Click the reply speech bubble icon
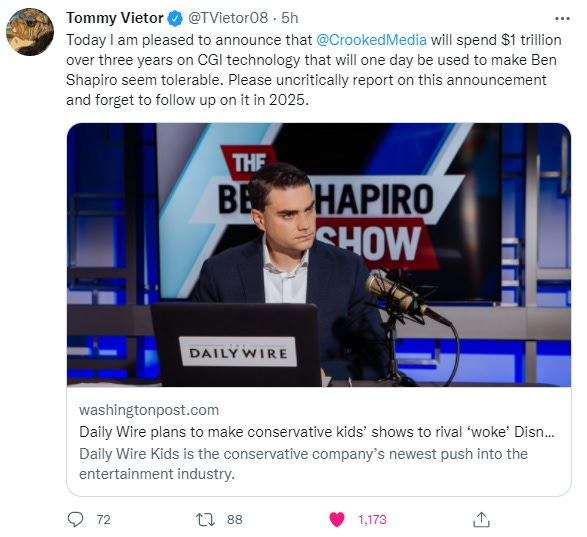This screenshot has width=587, height=537. [75, 519]
